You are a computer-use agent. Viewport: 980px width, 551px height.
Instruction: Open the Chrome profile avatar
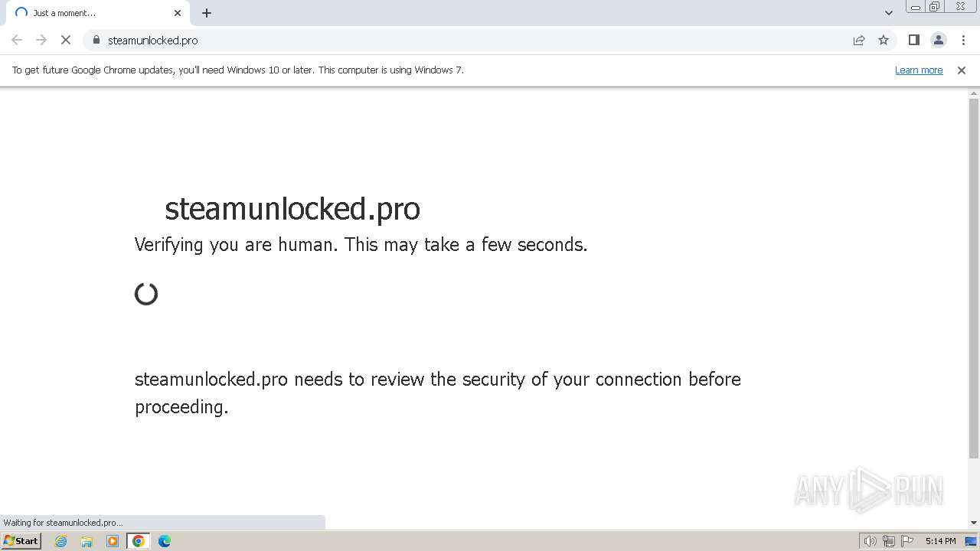939,40
